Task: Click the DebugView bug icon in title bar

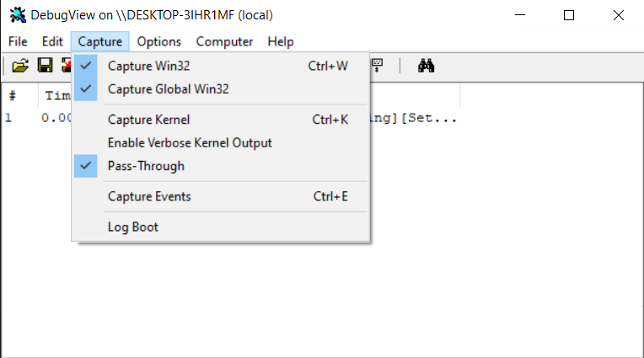Action: click(18, 15)
